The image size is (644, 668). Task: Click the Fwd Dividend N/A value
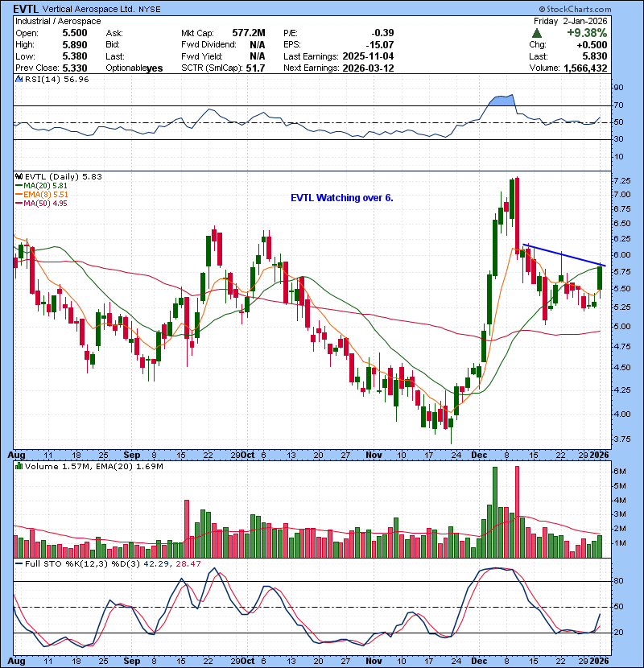pos(258,45)
